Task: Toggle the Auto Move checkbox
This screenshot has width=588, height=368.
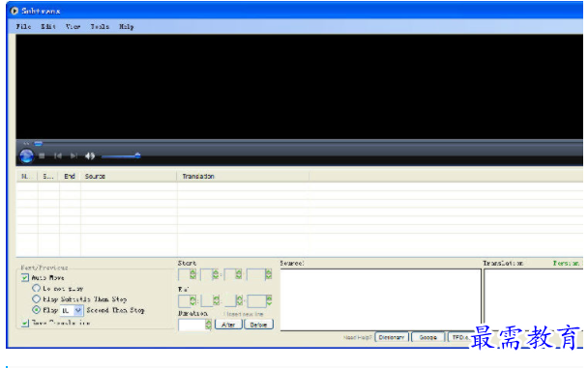Action: 25,277
